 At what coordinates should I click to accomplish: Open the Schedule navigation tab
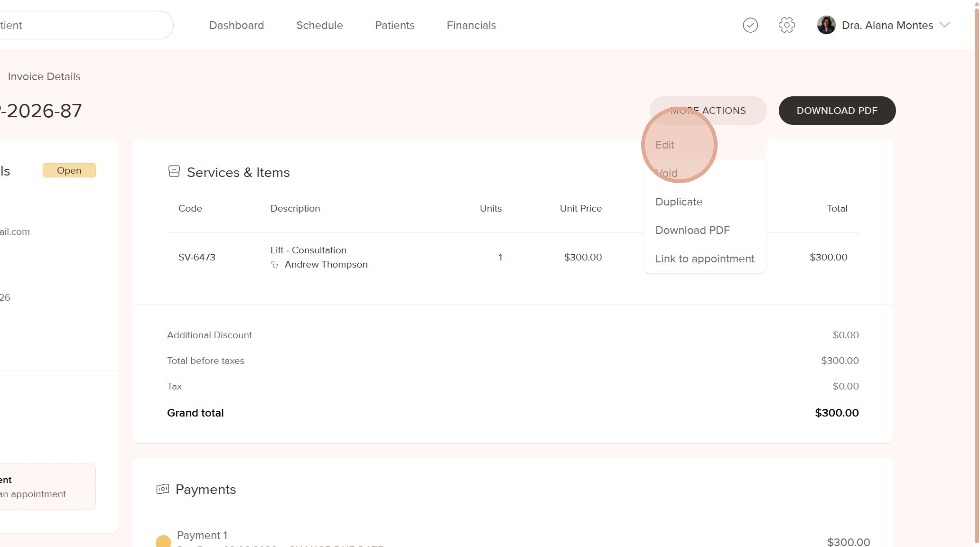click(x=319, y=26)
